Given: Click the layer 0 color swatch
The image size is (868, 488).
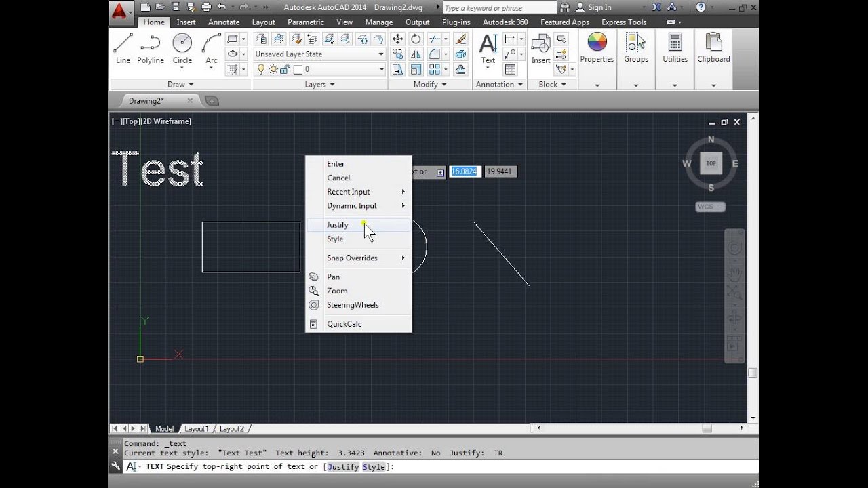Looking at the screenshot, I should pyautogui.click(x=297, y=69).
